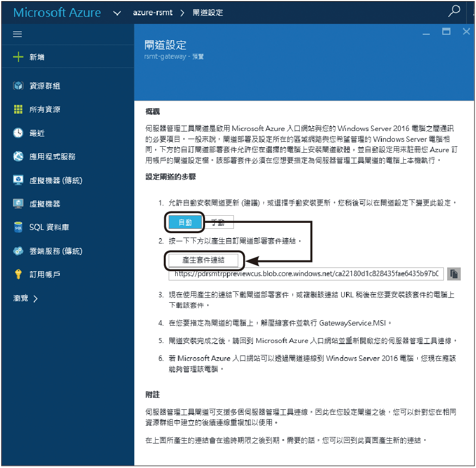Select 應用程式服務 menu label
The width and height of the screenshot is (476, 468).
[53, 157]
